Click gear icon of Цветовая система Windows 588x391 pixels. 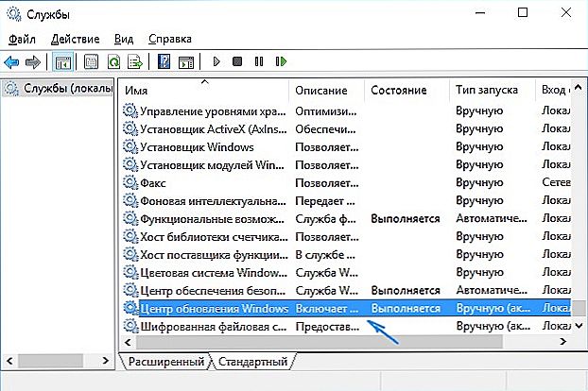click(x=130, y=272)
